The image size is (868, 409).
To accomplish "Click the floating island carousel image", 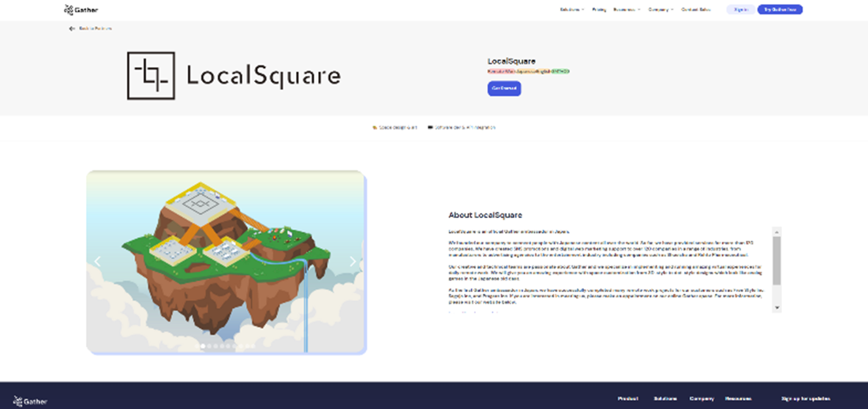I will [x=226, y=261].
